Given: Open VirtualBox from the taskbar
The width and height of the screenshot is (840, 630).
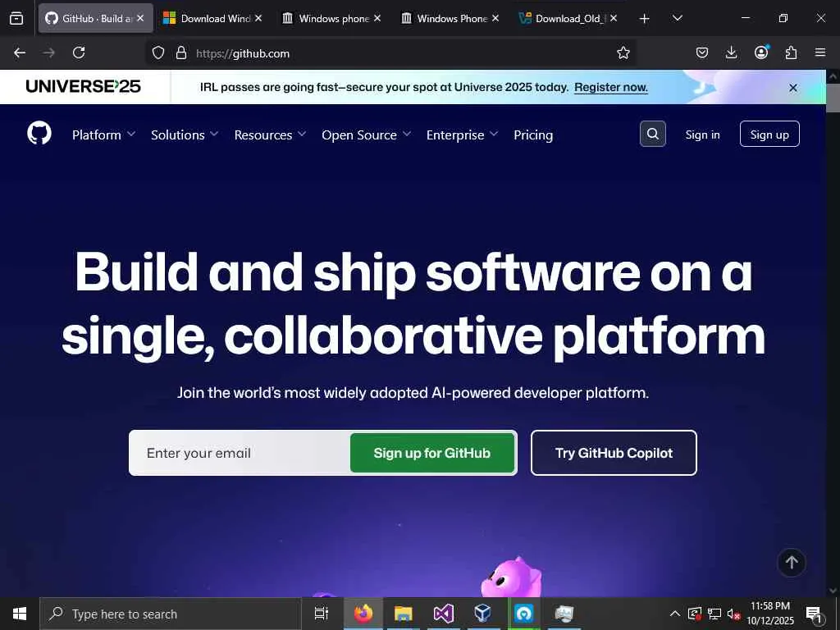Looking at the screenshot, I should click(x=482, y=614).
